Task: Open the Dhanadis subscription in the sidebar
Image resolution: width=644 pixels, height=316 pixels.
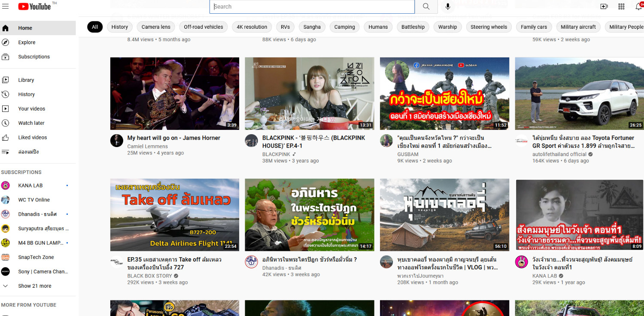Action: point(38,214)
